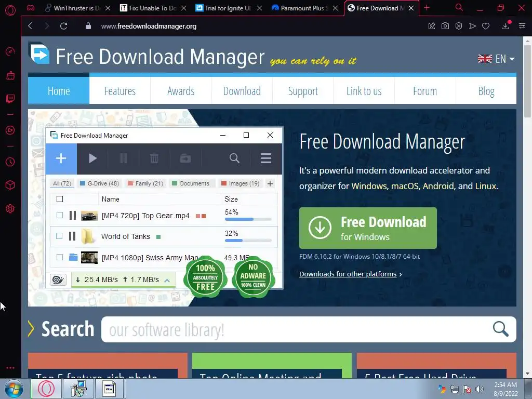Click magnifier icon in software library search
This screenshot has width=532, height=399.
point(500,329)
